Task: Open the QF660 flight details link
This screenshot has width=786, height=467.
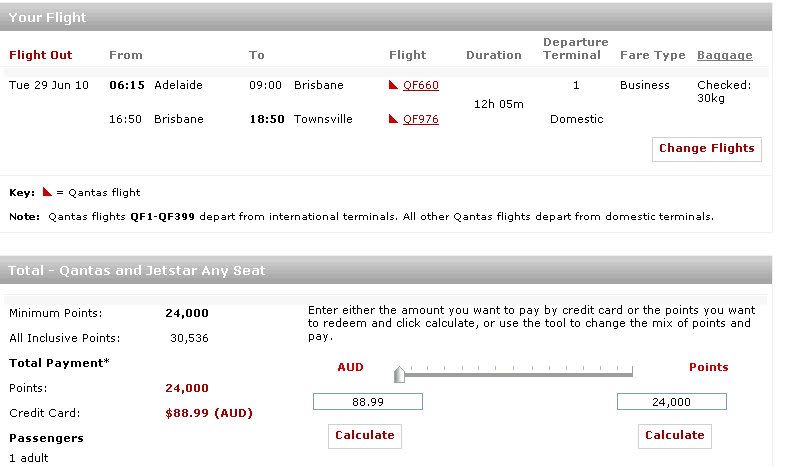Action: pos(421,85)
